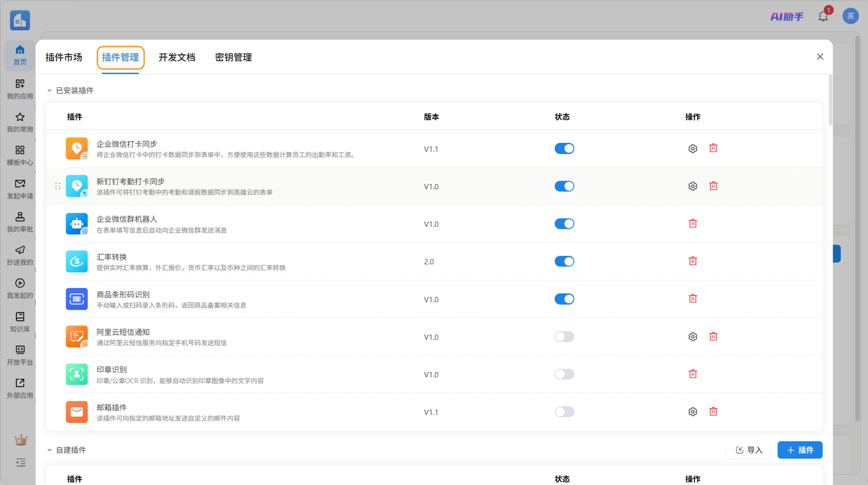Switch to the 插件市场 tab
Screen dimensions: 868x485
coord(64,57)
